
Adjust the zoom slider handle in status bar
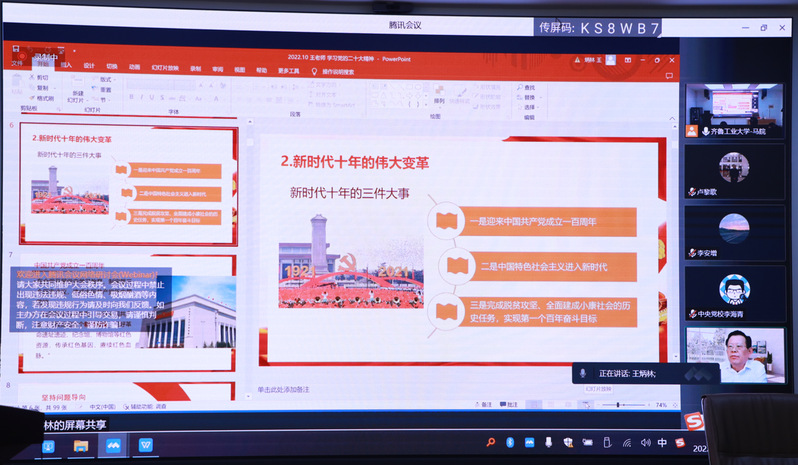[x=618, y=405]
